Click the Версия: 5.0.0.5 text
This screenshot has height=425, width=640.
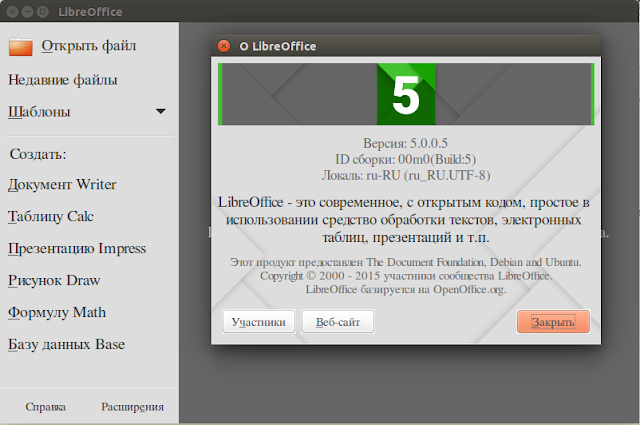click(x=405, y=143)
